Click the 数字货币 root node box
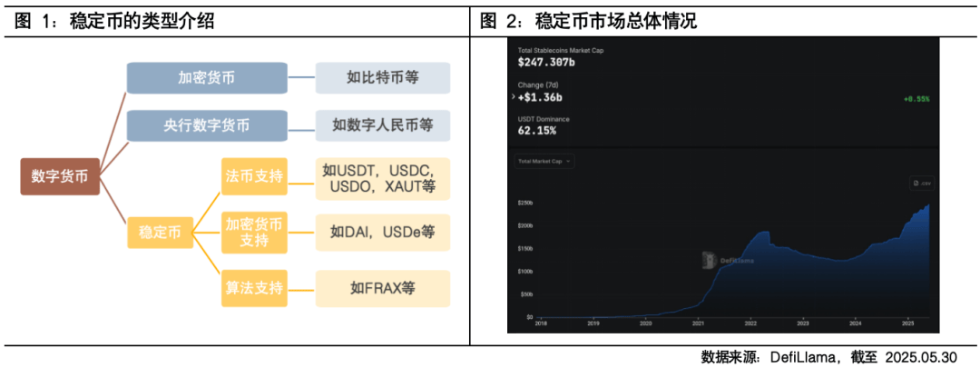The height and width of the screenshot is (368, 980). pyautogui.click(x=59, y=176)
